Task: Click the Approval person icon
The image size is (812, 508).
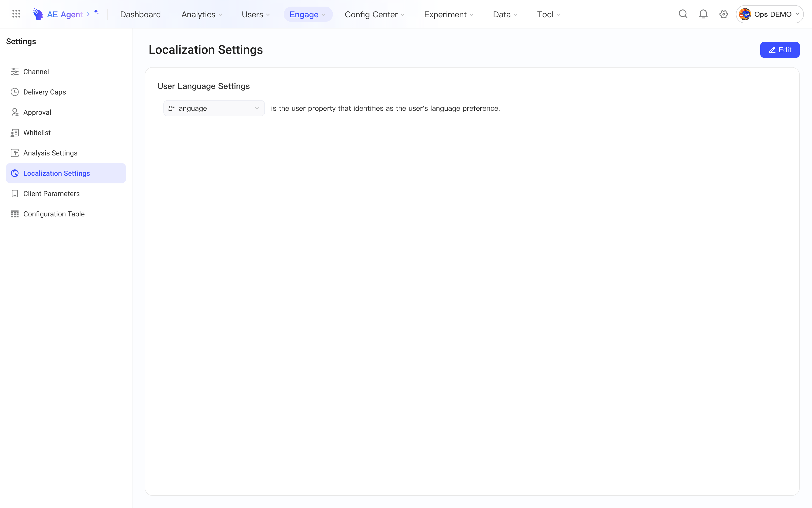Action: (x=15, y=112)
